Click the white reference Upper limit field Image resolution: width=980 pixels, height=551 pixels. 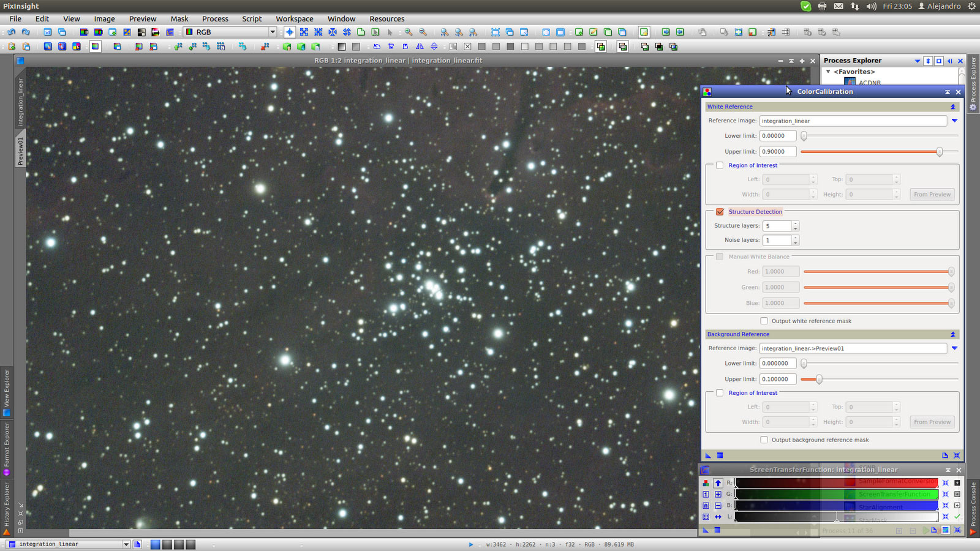778,152
